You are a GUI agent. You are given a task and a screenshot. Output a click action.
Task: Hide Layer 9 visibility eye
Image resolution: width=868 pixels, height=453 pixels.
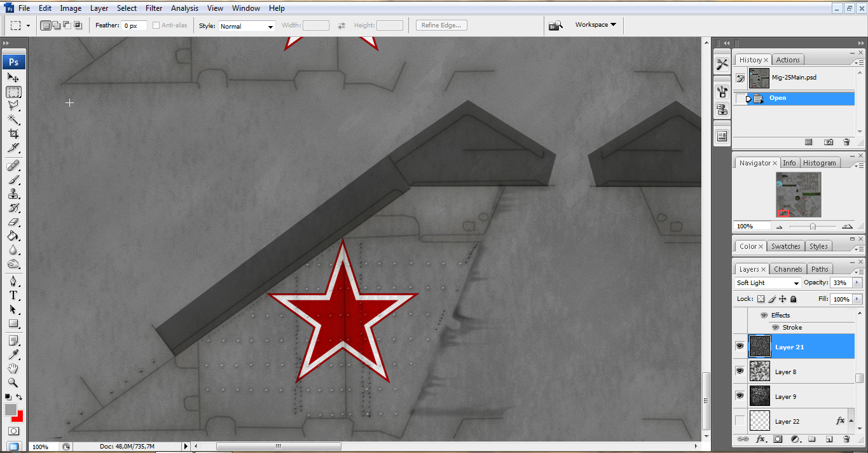click(740, 396)
